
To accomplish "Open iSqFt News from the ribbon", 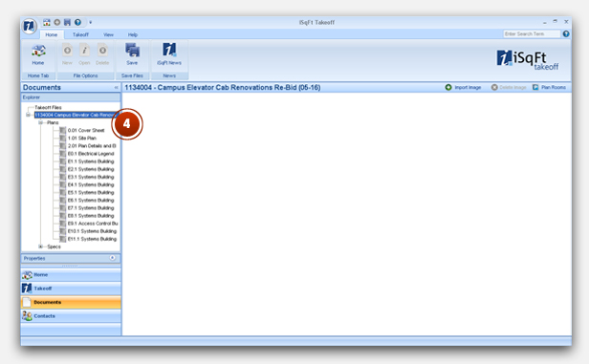I will pos(169,54).
